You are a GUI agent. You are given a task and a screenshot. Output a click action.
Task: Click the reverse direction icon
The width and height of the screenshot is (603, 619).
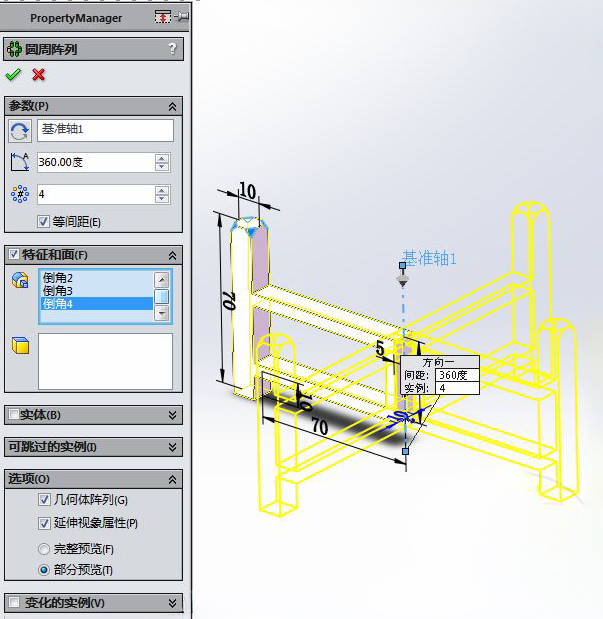pyautogui.click(x=20, y=131)
